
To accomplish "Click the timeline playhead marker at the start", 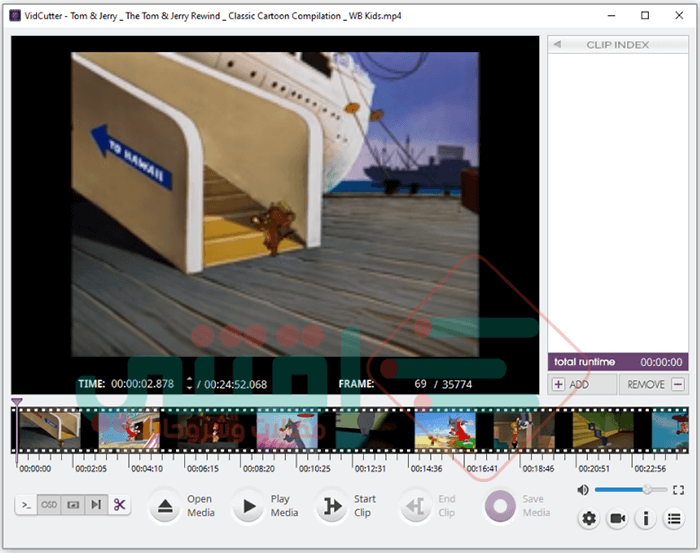I will pyautogui.click(x=17, y=403).
